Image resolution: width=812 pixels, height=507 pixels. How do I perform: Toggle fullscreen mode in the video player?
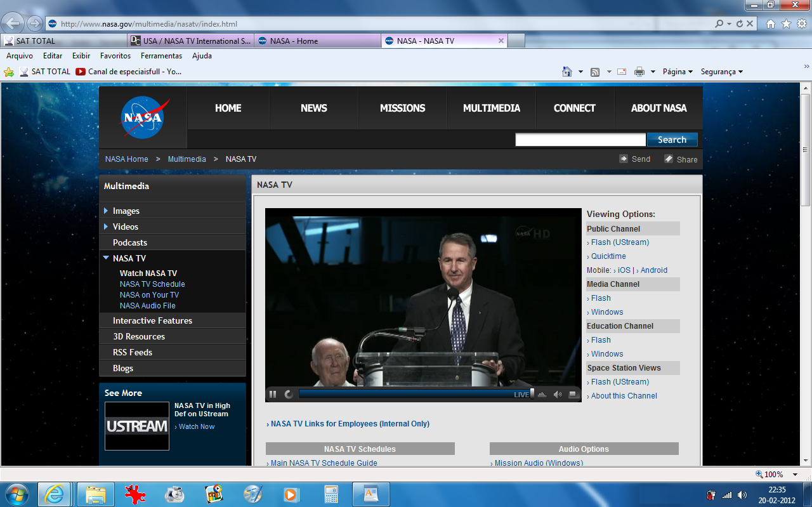(573, 394)
